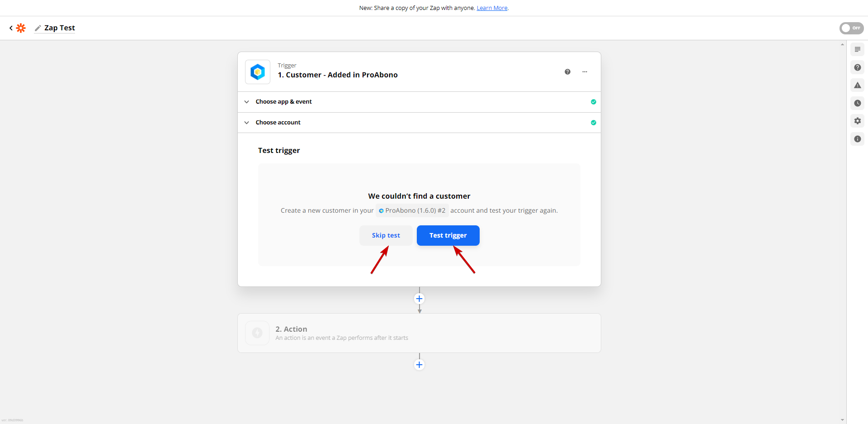
Task: Open the warning triangle issues panel
Action: click(x=857, y=85)
